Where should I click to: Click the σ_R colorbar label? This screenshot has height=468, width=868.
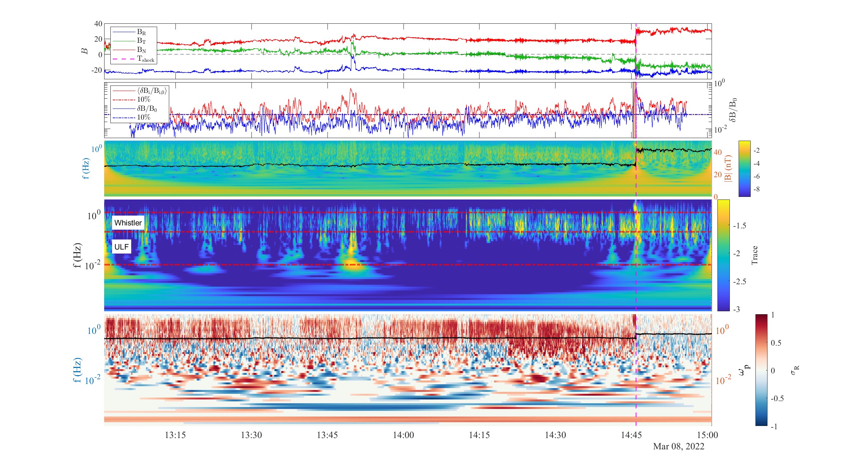click(x=795, y=370)
